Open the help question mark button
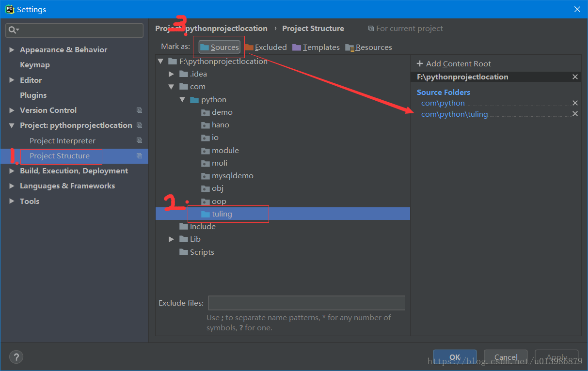Viewport: 588px width, 371px height. coord(16,357)
